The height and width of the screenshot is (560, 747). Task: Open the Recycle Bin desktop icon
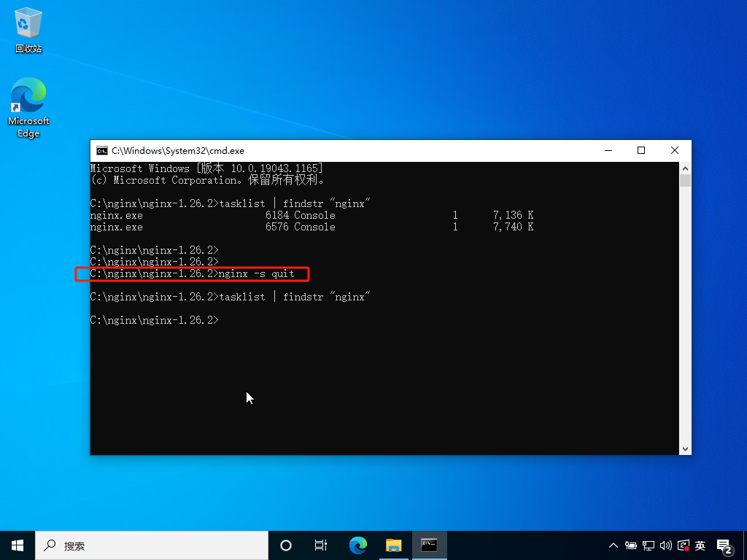click(x=28, y=29)
